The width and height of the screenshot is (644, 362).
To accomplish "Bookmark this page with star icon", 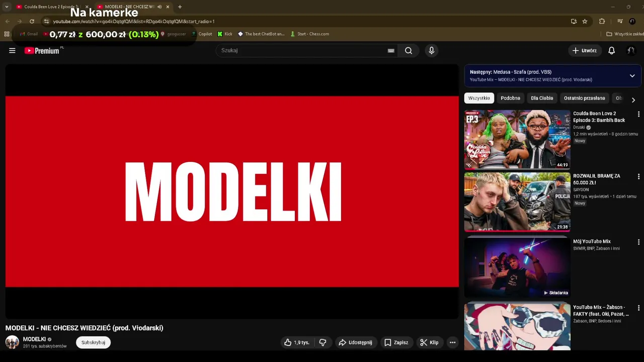I will (x=585, y=21).
